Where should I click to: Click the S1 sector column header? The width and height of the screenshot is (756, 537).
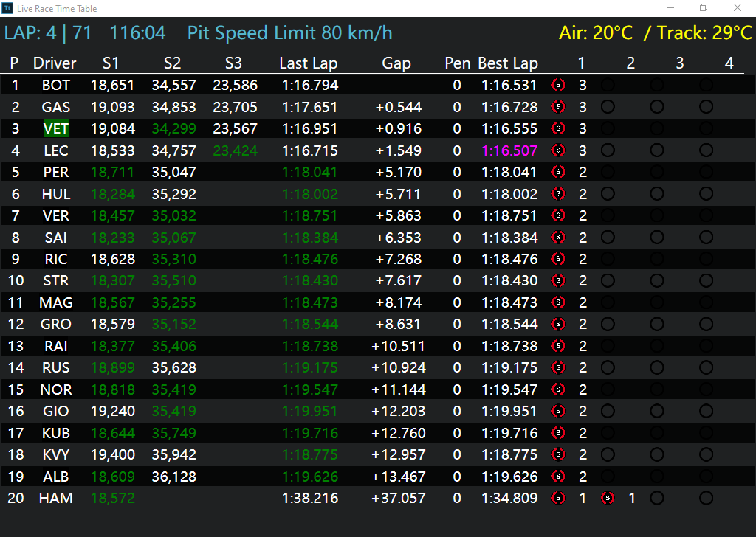(111, 63)
